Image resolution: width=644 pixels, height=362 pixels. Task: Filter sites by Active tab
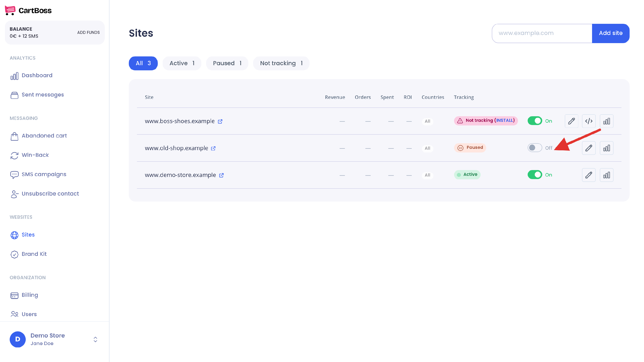click(x=182, y=63)
